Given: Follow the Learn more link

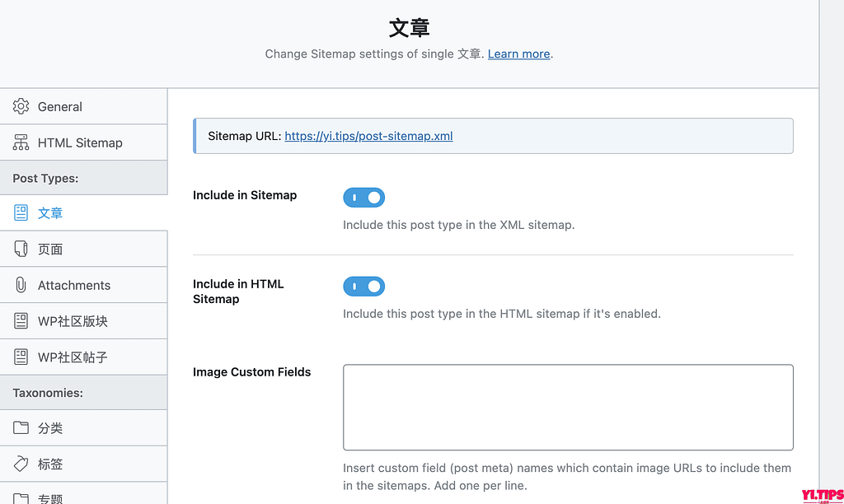Looking at the screenshot, I should [x=518, y=54].
